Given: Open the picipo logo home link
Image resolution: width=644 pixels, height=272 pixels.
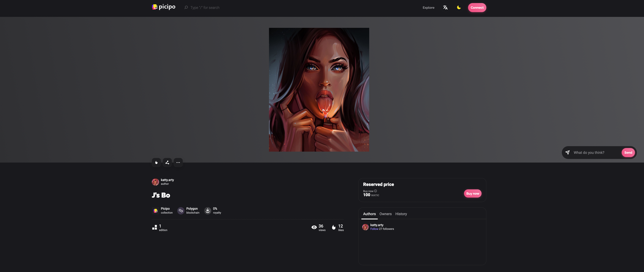Looking at the screenshot, I should (x=164, y=7).
